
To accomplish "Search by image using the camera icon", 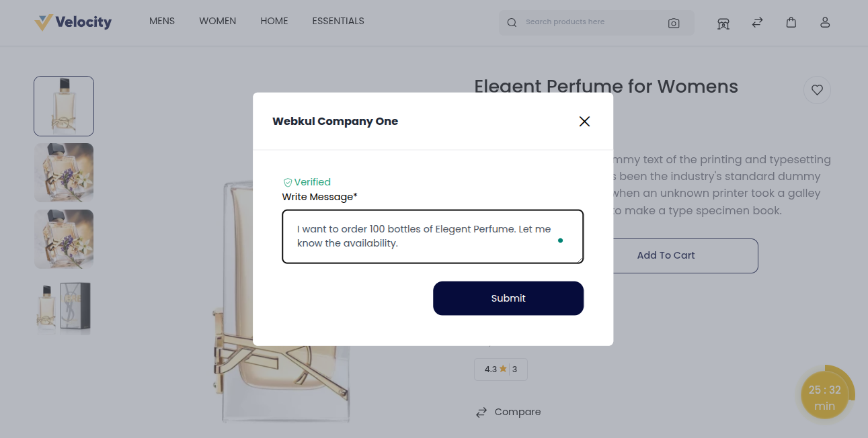I will pyautogui.click(x=674, y=23).
